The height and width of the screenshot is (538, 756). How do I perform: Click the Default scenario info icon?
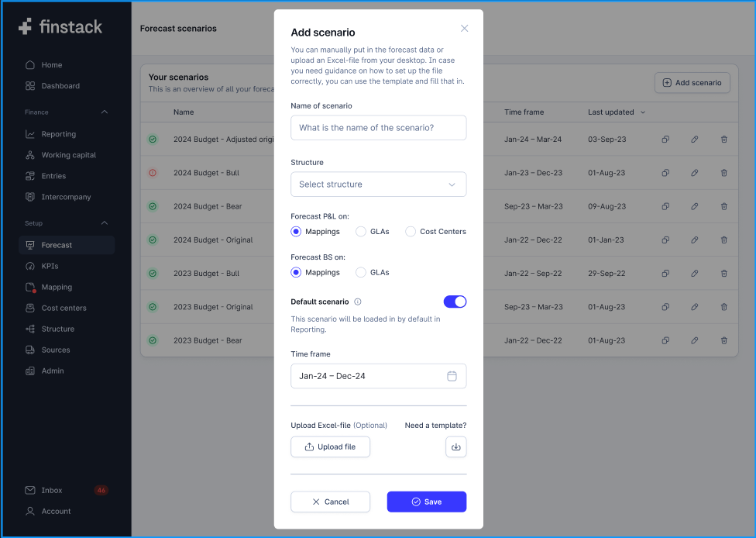pos(358,302)
